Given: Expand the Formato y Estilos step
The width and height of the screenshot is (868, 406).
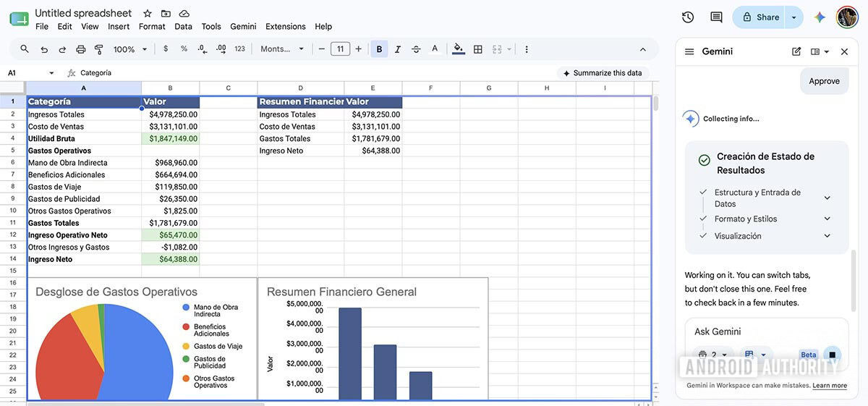Looking at the screenshot, I should pyautogui.click(x=827, y=219).
